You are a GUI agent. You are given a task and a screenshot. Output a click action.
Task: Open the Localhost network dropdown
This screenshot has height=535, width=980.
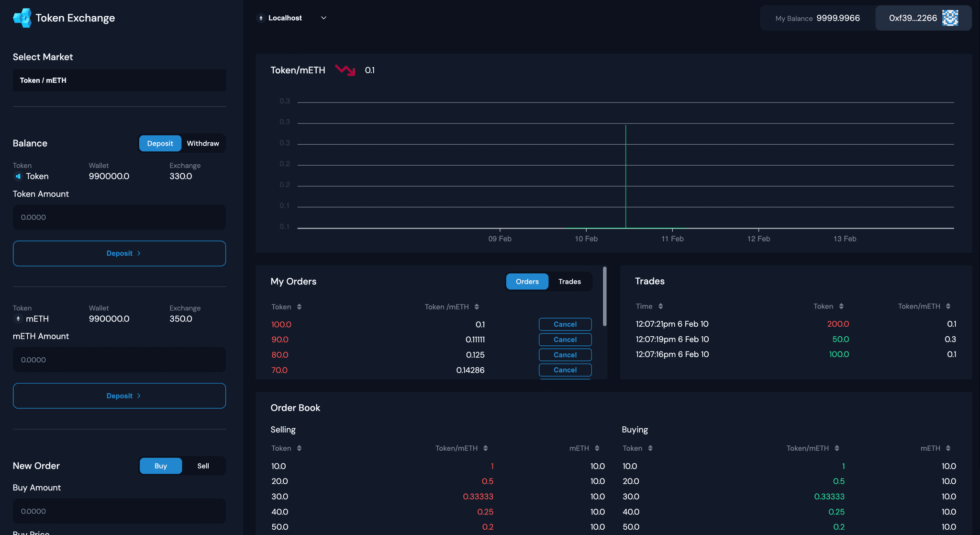pos(292,18)
